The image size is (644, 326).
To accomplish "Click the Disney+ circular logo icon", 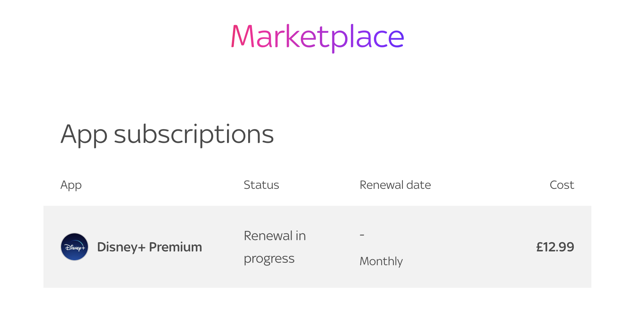I will pyautogui.click(x=74, y=247).
